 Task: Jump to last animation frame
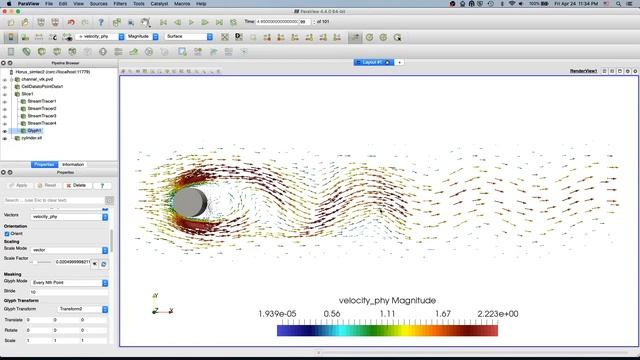[219, 22]
